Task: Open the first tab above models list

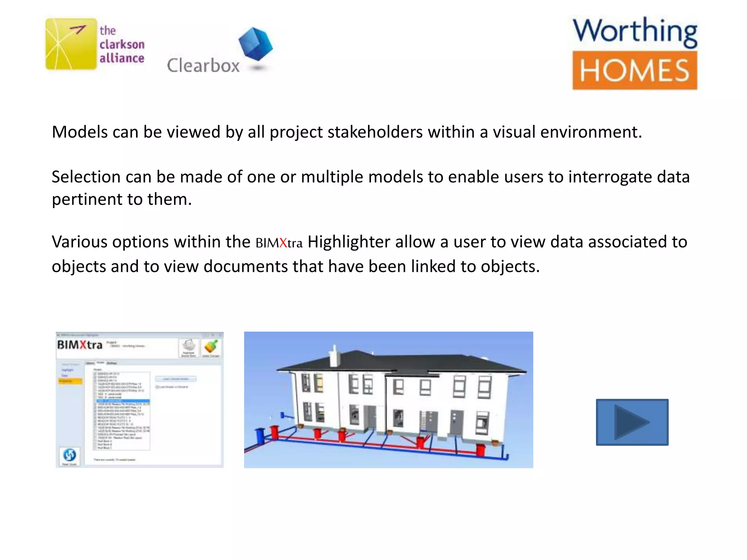Action: coord(90,363)
